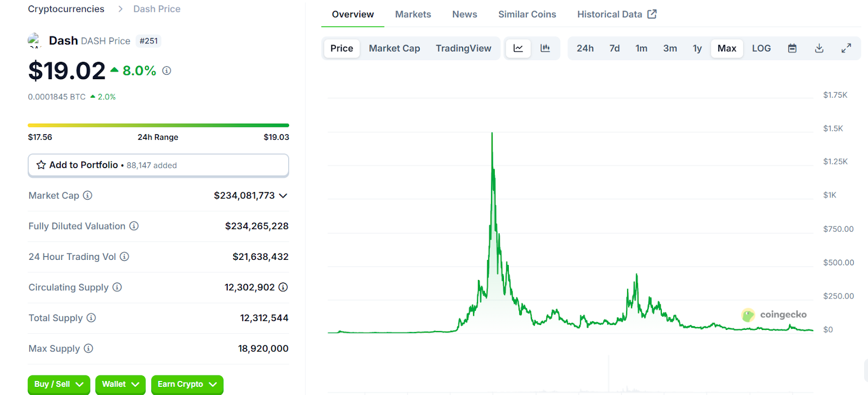
Task: Select the 1y time range
Action: [x=697, y=48]
